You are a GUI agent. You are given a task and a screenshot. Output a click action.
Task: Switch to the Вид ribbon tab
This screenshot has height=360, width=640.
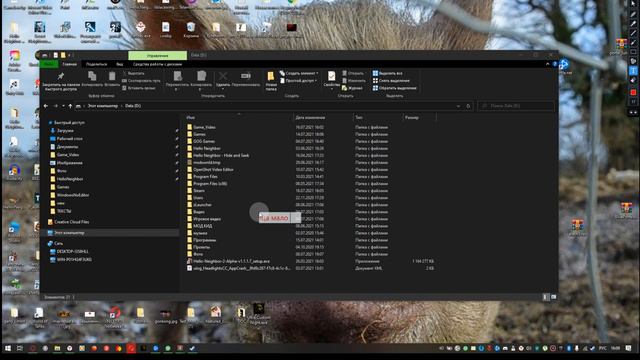120,64
